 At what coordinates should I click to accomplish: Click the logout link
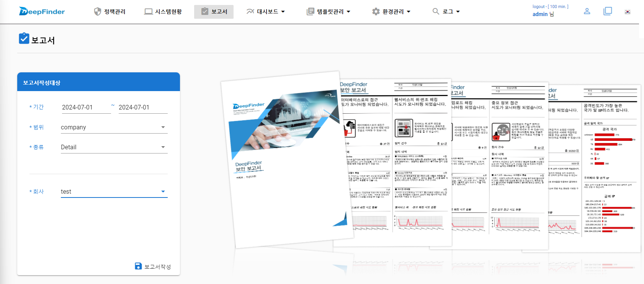[538, 7]
